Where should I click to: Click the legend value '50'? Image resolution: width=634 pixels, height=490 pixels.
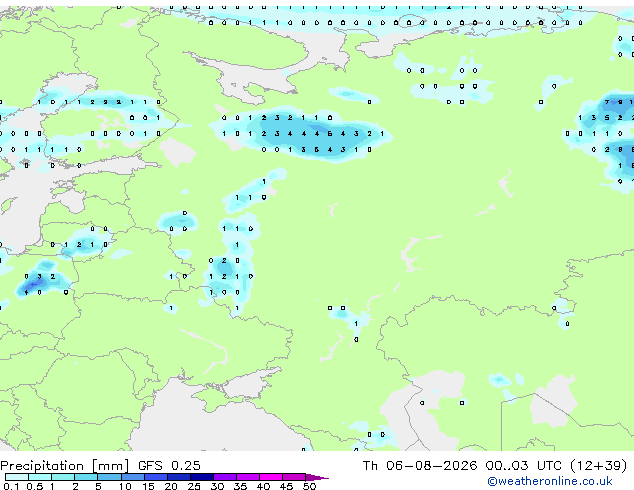[x=309, y=486]
